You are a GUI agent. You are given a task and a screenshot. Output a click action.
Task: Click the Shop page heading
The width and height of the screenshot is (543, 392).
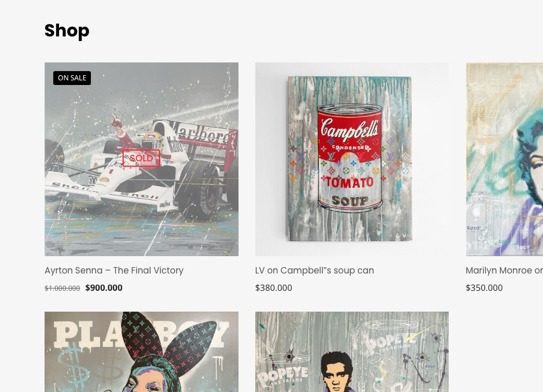coord(67,31)
